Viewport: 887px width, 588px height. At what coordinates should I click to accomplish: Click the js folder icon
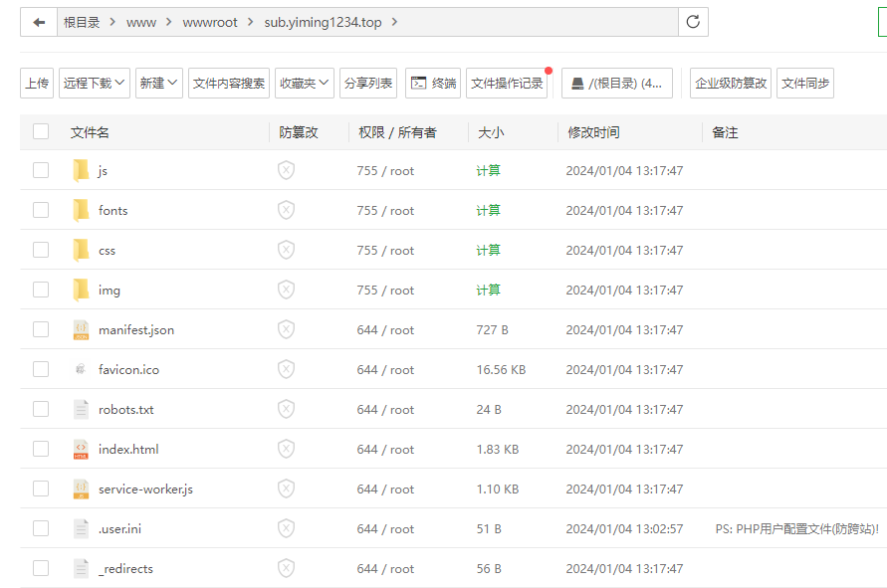[81, 171]
